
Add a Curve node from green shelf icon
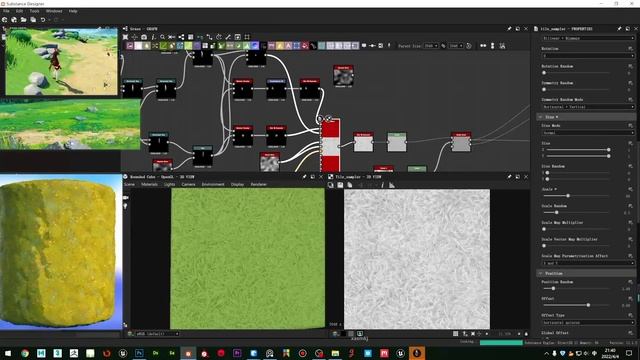[163, 46]
